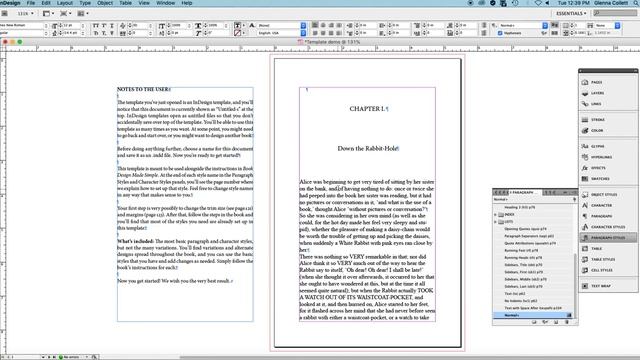Open the Object menu
This screenshot has height=360, width=640.
point(105,3)
